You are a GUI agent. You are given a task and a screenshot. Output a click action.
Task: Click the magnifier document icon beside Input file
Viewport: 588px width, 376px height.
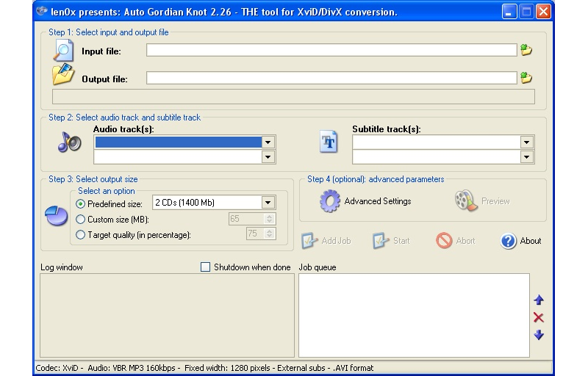[63, 50]
